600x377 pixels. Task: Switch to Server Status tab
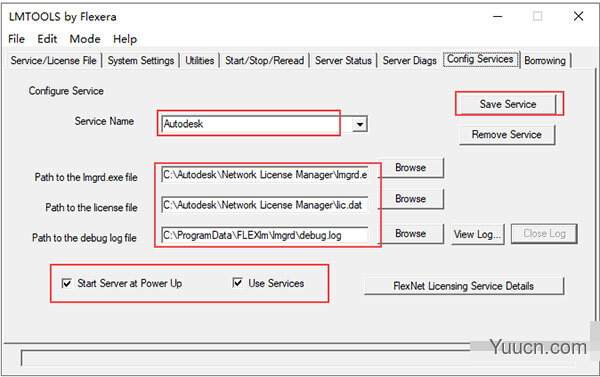(343, 60)
